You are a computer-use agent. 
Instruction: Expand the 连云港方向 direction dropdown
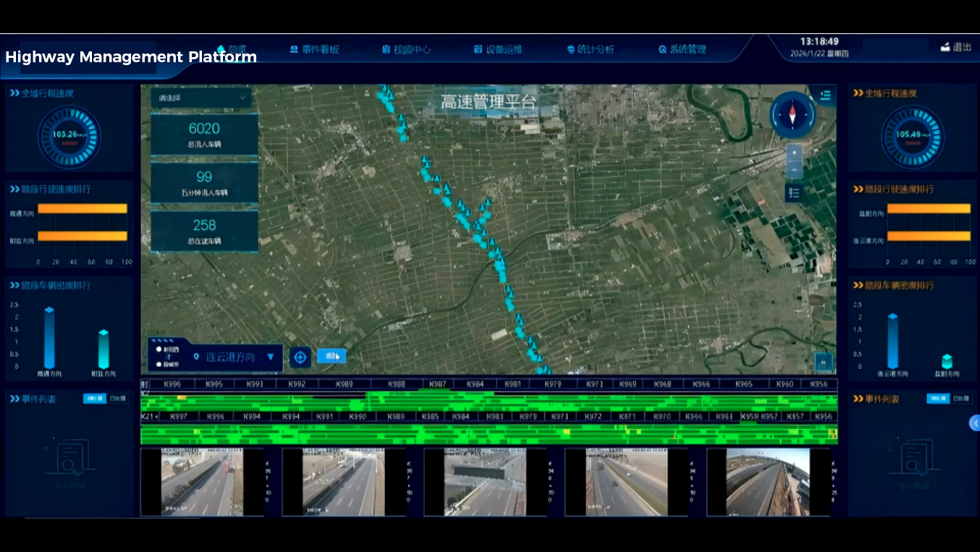270,357
